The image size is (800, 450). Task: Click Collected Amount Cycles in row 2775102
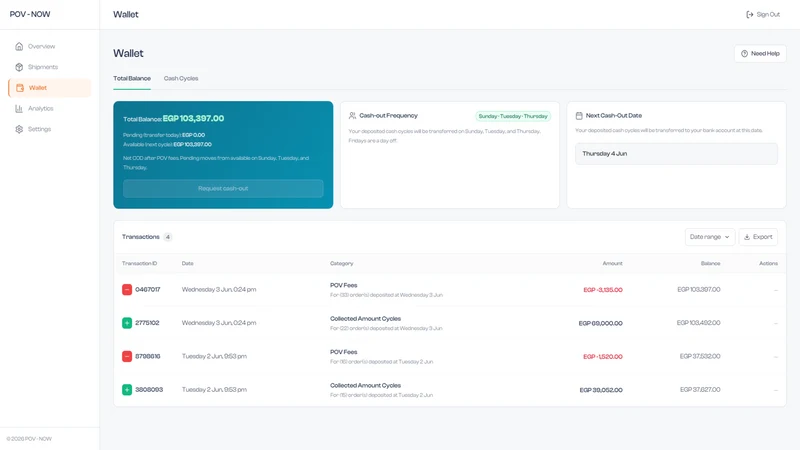tap(365, 319)
